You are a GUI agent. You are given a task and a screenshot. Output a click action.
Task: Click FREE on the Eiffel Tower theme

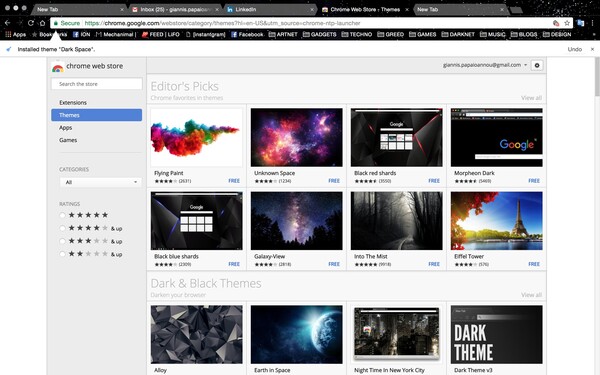[534, 264]
